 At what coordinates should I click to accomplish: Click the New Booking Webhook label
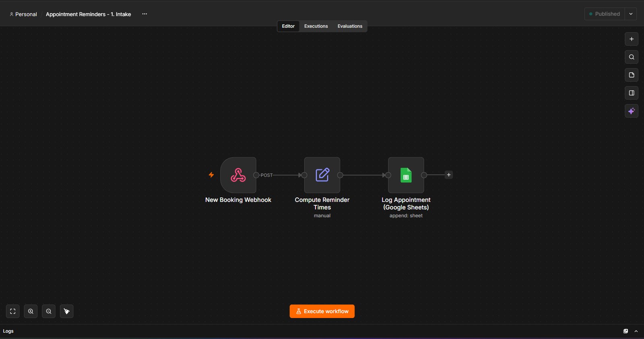coord(238,200)
